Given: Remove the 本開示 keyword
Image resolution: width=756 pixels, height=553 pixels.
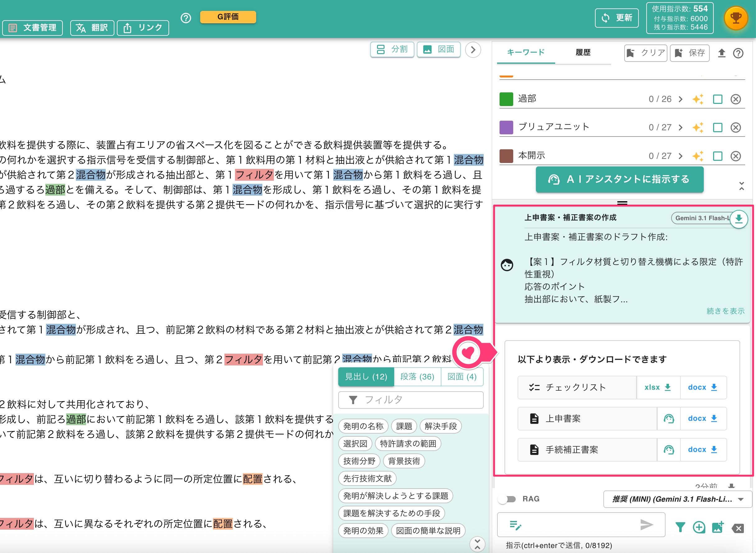Looking at the screenshot, I should (735, 156).
